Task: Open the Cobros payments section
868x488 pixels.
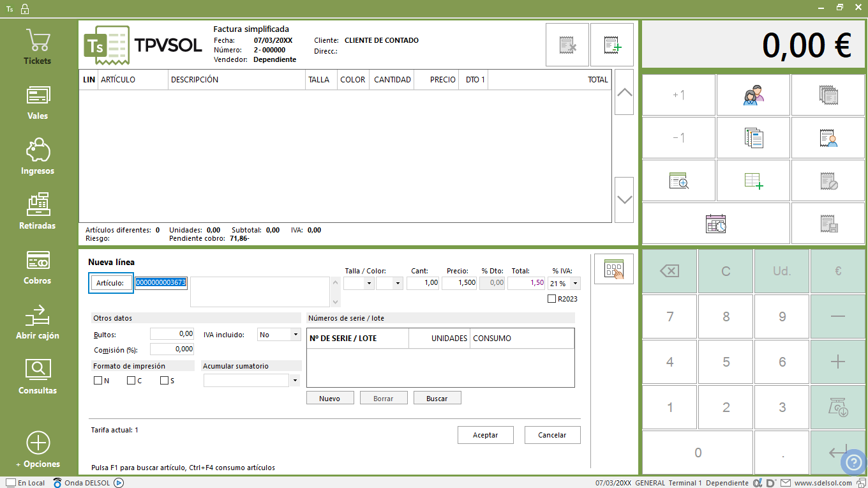Action: click(38, 268)
